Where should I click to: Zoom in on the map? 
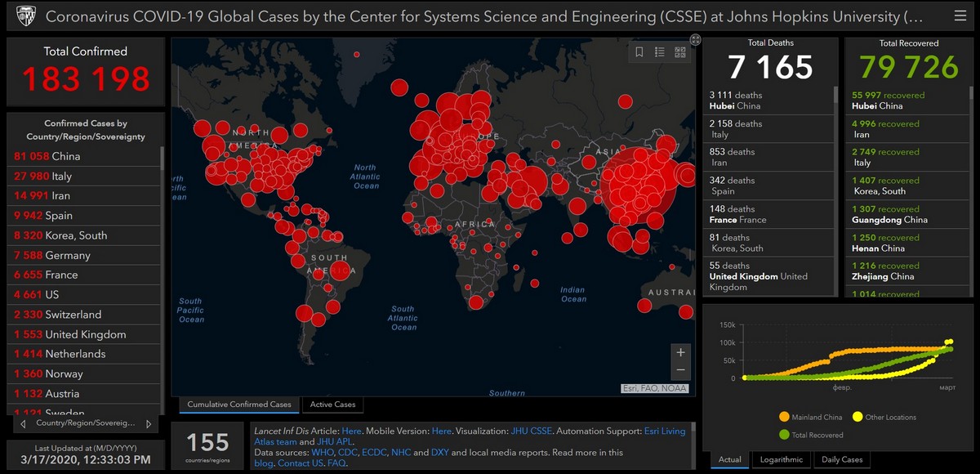tap(679, 353)
